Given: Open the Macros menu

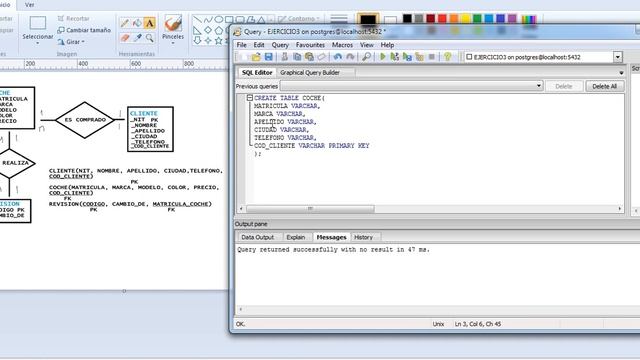Looking at the screenshot, I should point(342,45).
